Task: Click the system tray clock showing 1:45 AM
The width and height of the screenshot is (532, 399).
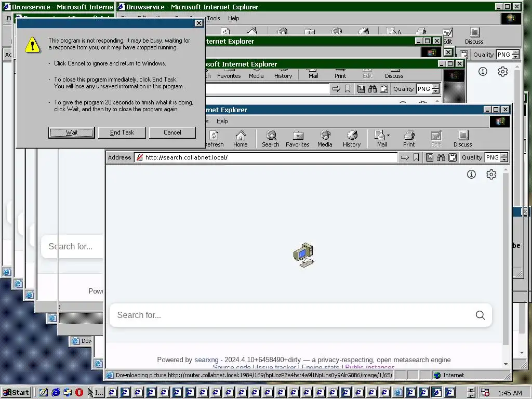Action: click(x=510, y=393)
